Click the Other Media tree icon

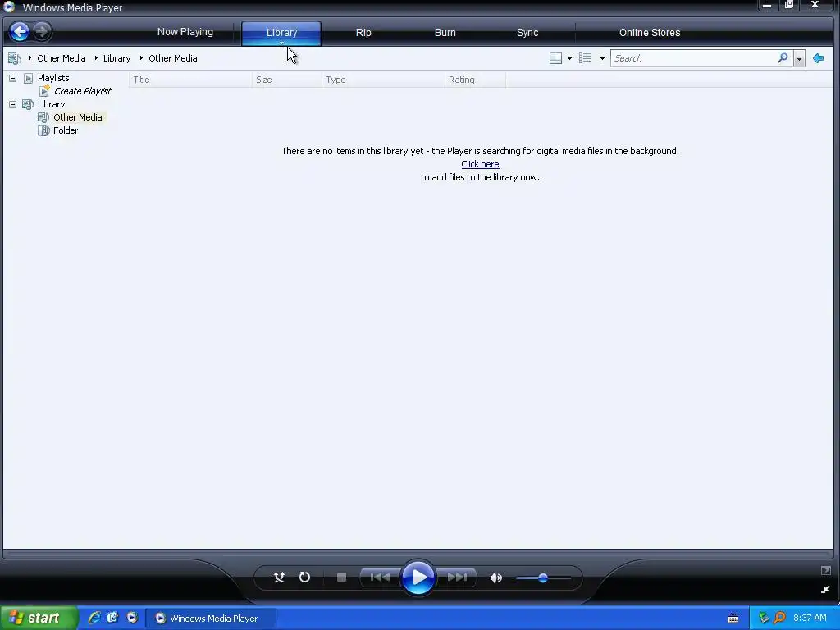(x=43, y=117)
